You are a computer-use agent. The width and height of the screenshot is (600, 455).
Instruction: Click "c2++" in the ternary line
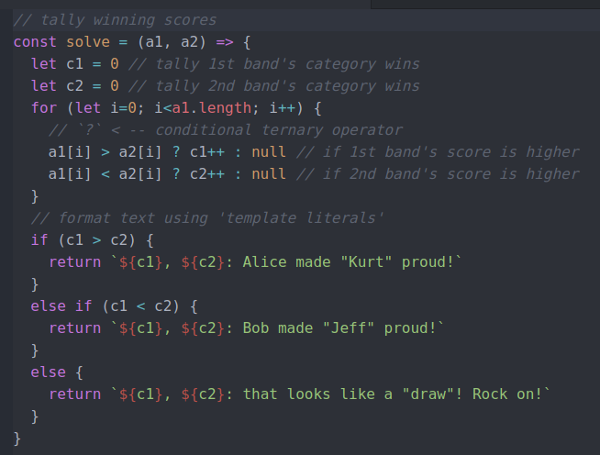click(207, 174)
